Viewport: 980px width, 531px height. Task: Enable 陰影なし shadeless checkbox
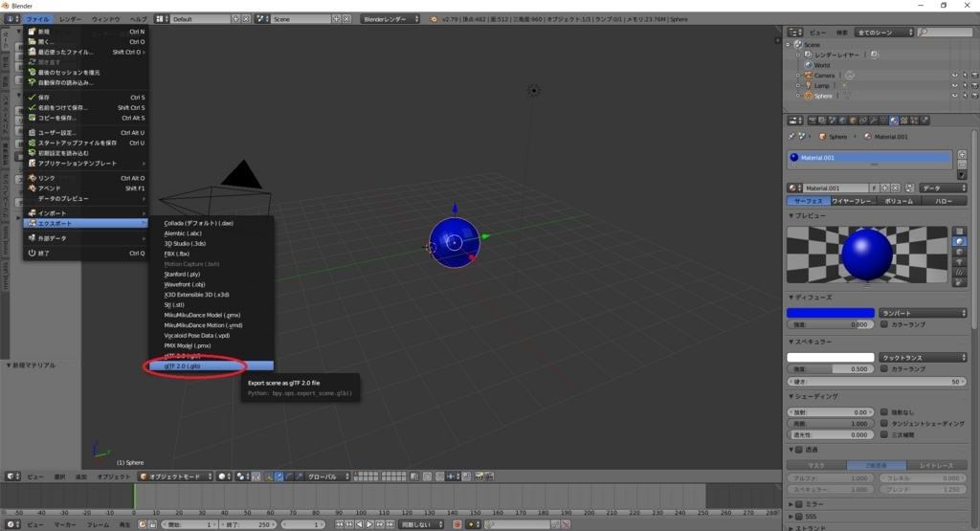[883, 411]
